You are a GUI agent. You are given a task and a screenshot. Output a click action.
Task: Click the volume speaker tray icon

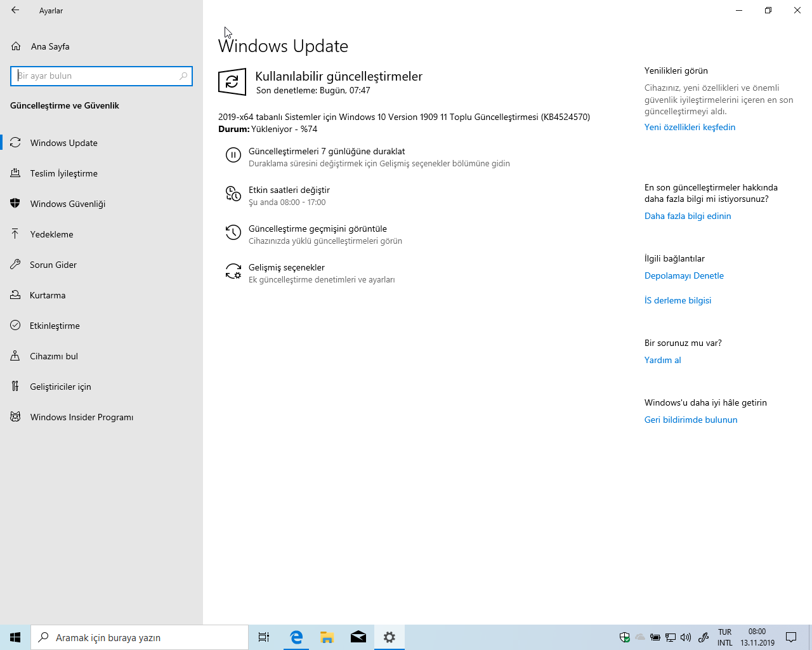click(686, 637)
